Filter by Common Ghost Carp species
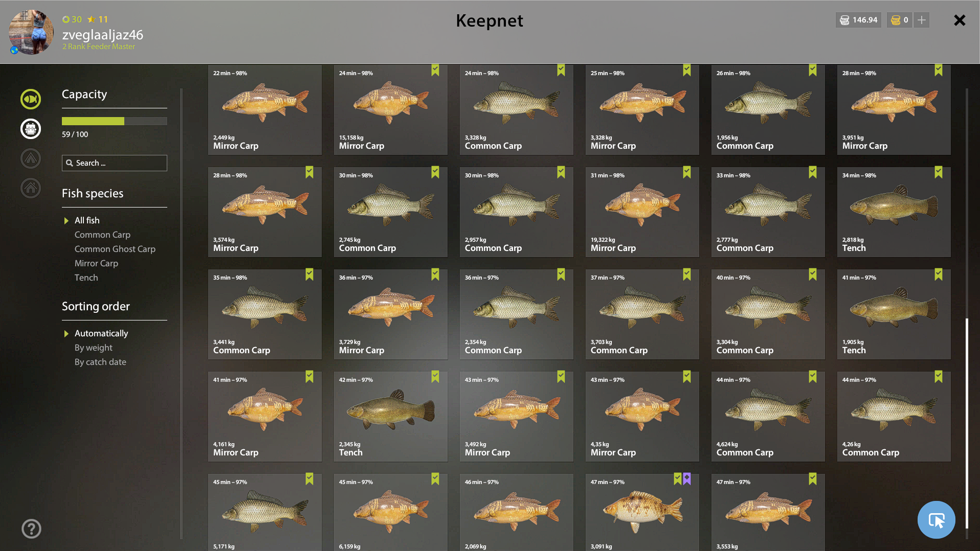Viewport: 980px width, 551px height. pyautogui.click(x=115, y=249)
